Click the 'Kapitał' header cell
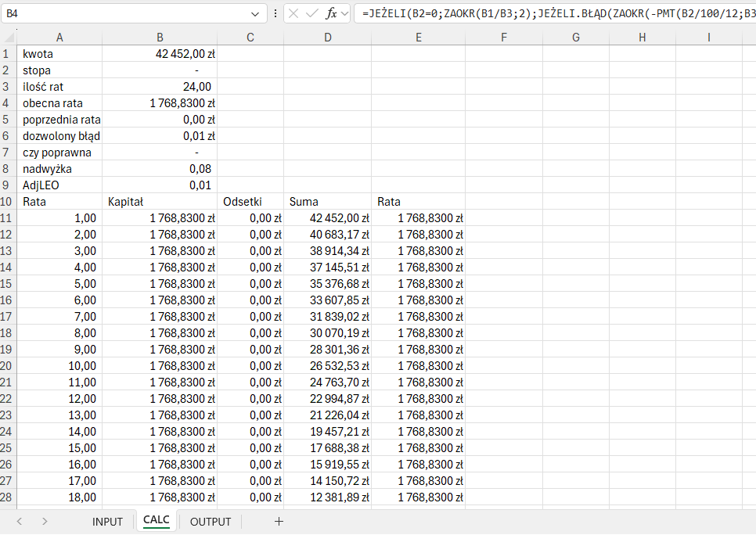This screenshot has height=535, width=756. 160,201
